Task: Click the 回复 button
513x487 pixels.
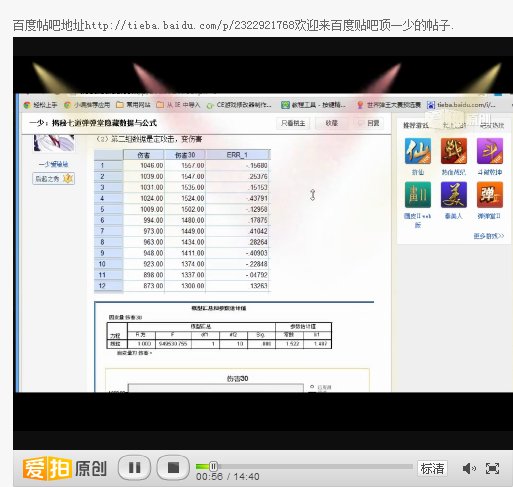Action: click(369, 123)
